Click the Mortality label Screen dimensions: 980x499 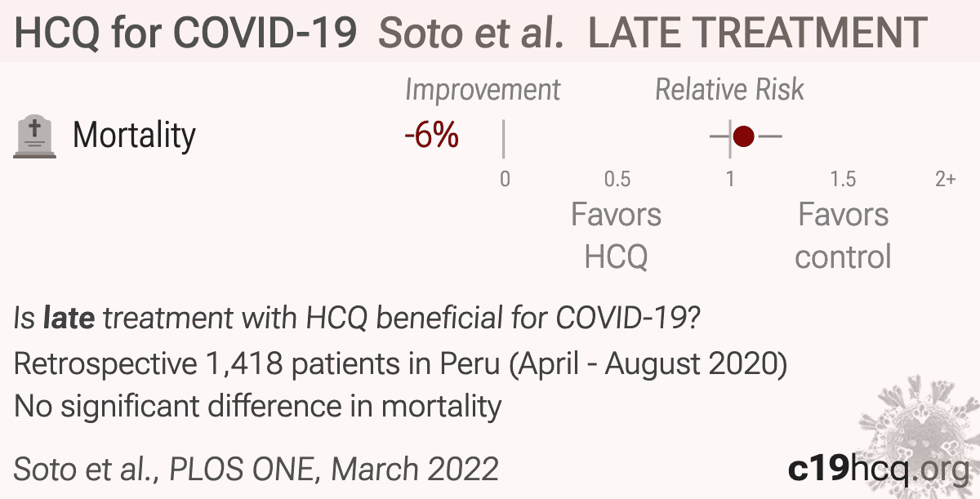135,136
